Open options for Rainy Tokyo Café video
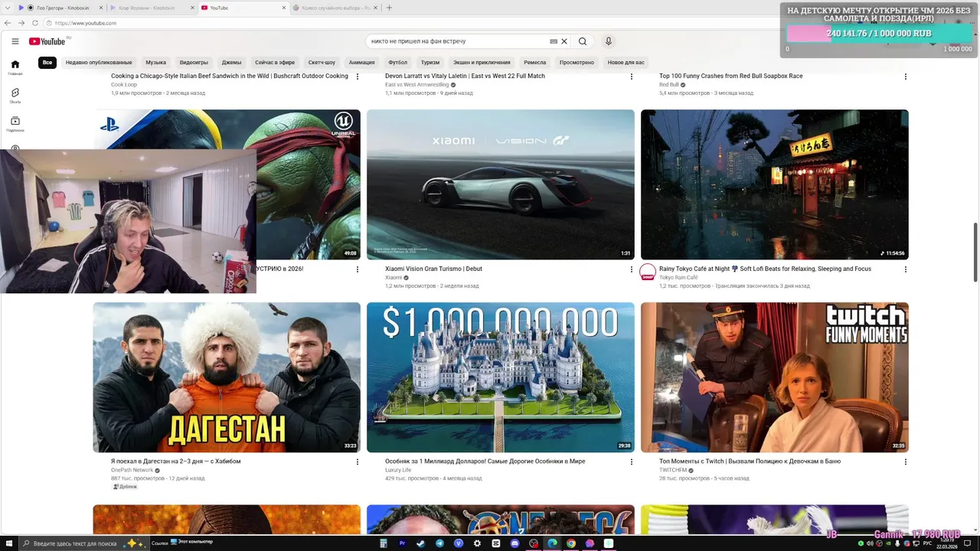Viewport: 980px width, 551px height. point(906,269)
